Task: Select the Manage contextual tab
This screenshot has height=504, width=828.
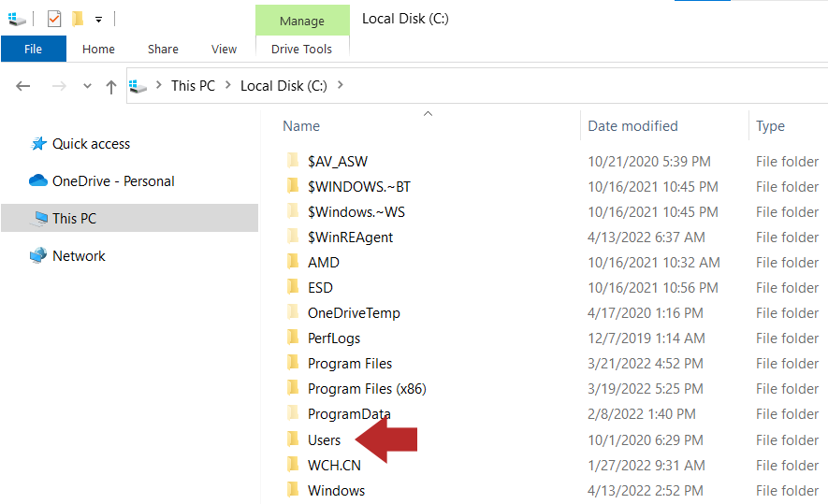Action: tap(302, 21)
